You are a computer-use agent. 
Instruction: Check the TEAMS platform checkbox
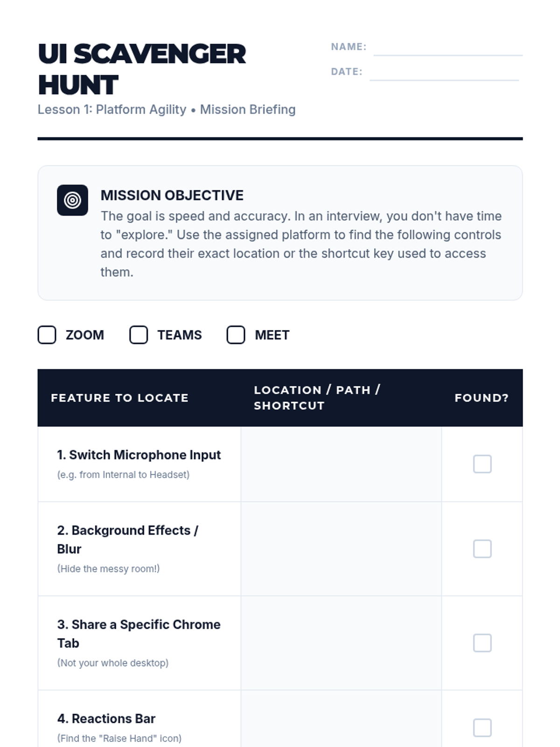pos(139,335)
